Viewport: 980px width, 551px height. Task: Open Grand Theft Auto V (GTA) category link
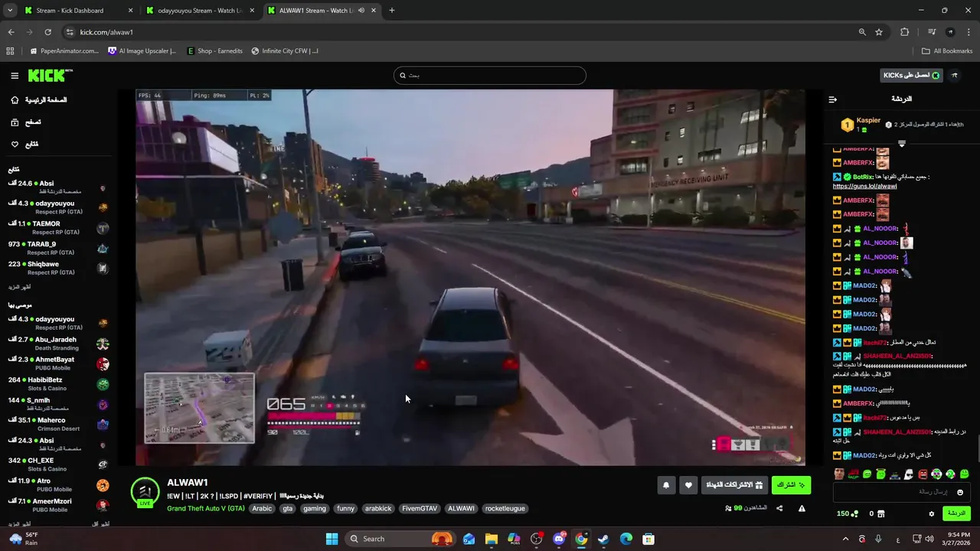click(x=206, y=508)
